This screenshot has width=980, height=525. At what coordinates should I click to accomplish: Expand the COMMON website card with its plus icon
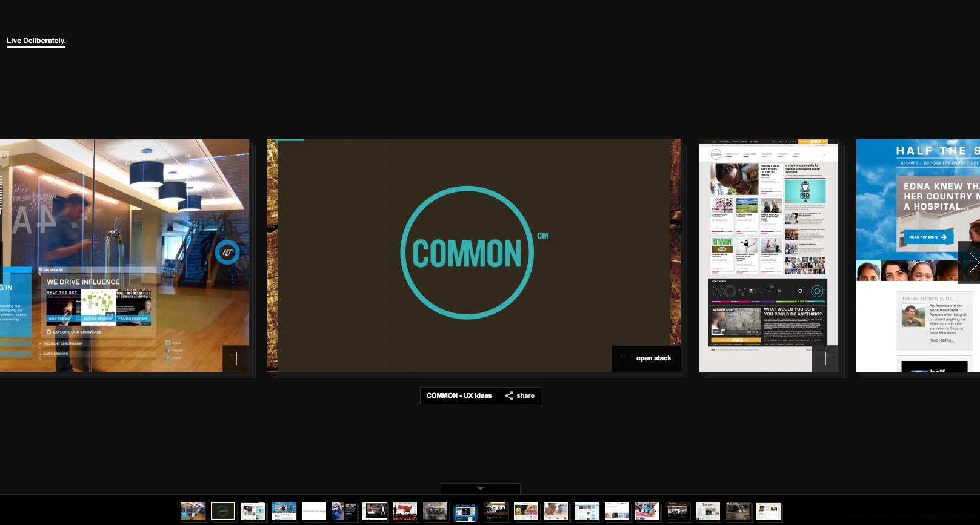[x=825, y=358]
